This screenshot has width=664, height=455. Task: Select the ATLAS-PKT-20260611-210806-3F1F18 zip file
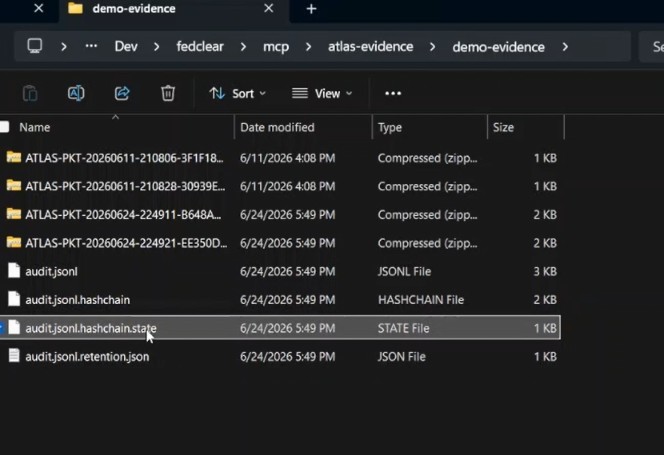coord(279,158)
